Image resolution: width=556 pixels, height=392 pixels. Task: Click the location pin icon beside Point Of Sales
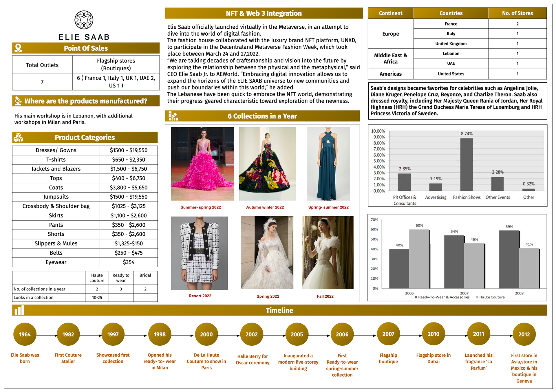pyautogui.click(x=18, y=48)
